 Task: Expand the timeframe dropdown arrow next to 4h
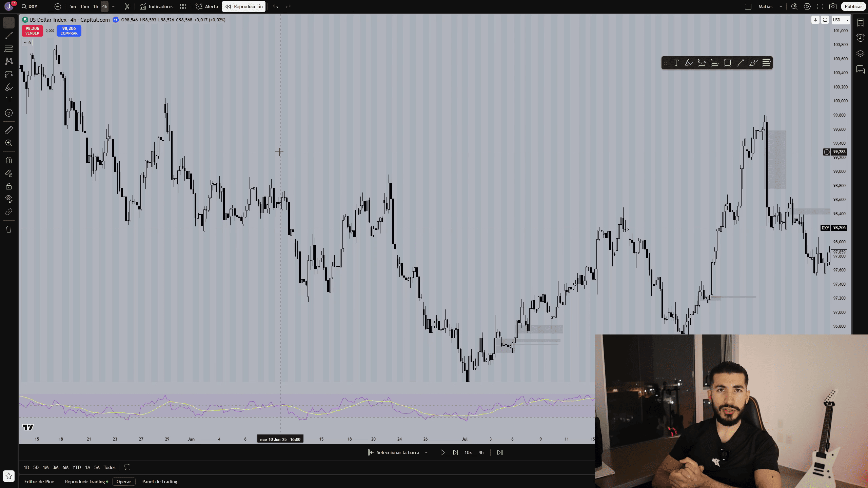113,6
